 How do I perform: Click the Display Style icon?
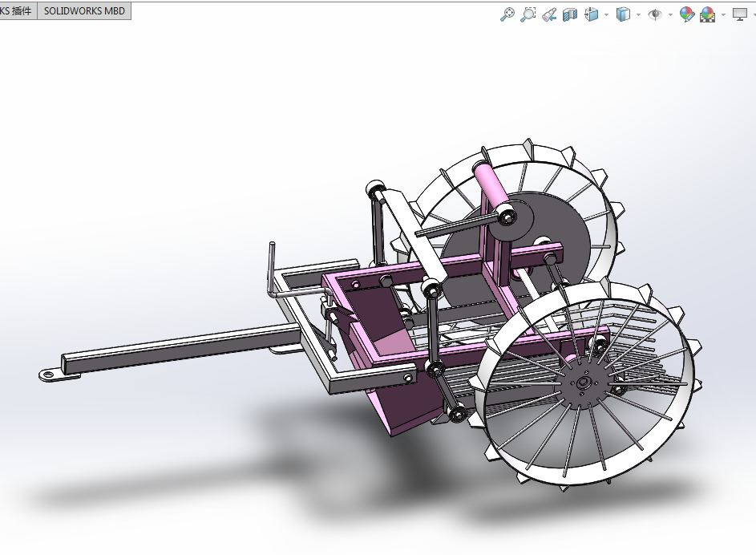tap(624, 14)
